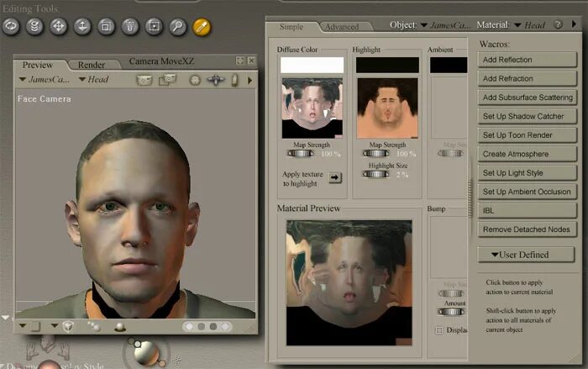588x369 pixels.
Task: Click the Material Room help question icon
Action: coord(558,25)
